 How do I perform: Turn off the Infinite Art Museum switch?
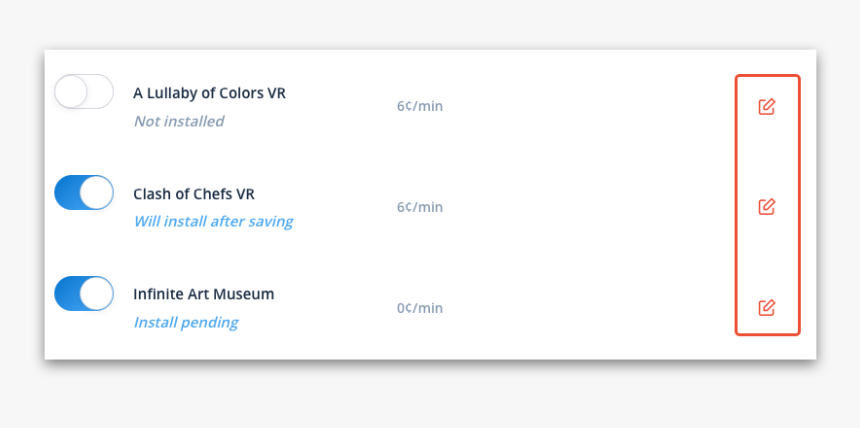click(84, 293)
